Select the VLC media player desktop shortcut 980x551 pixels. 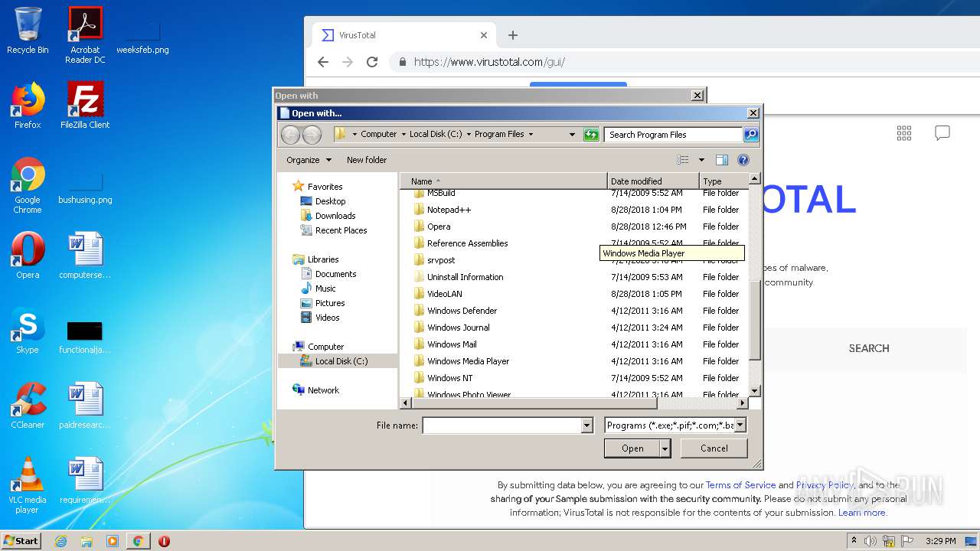28,485
